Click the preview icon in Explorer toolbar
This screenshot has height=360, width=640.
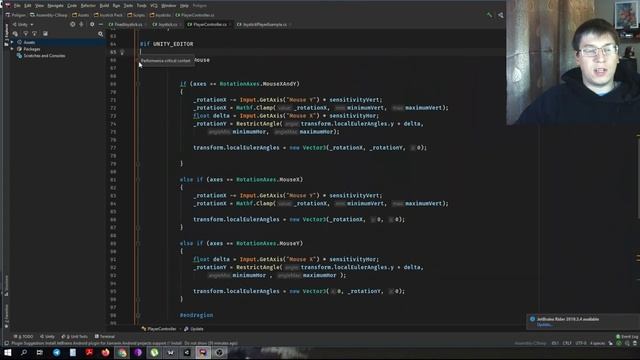pos(45,34)
